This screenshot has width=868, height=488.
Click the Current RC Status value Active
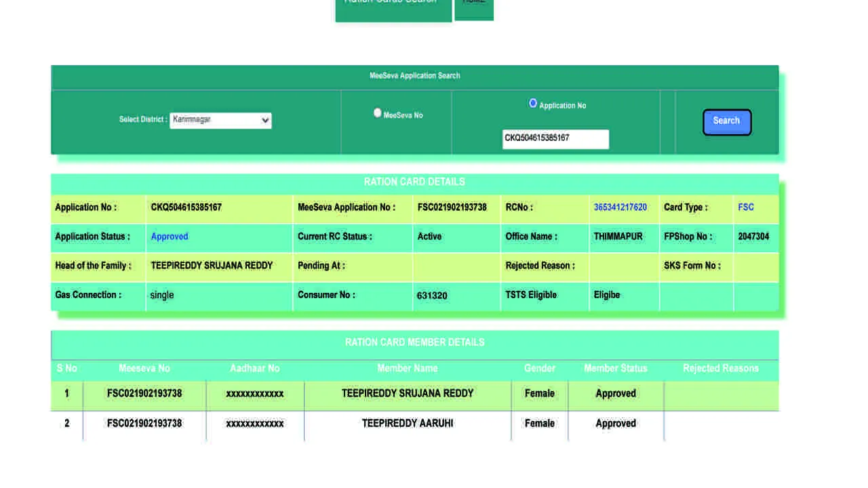[429, 237]
